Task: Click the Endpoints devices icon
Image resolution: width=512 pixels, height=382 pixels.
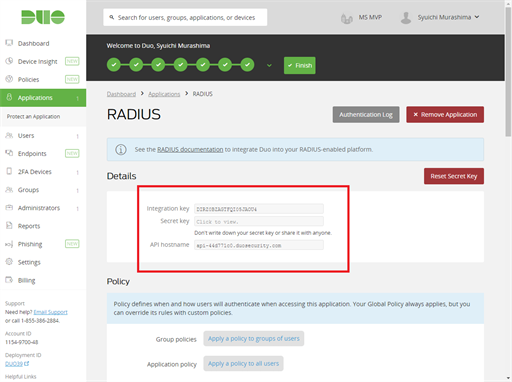Action: point(9,153)
